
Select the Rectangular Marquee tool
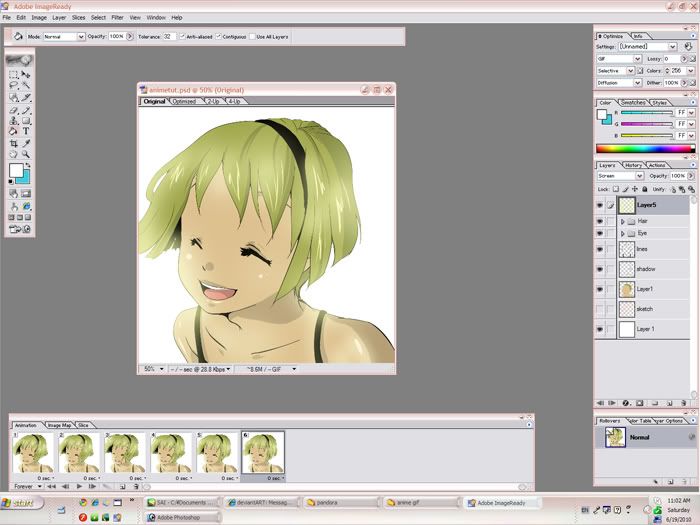14,75
